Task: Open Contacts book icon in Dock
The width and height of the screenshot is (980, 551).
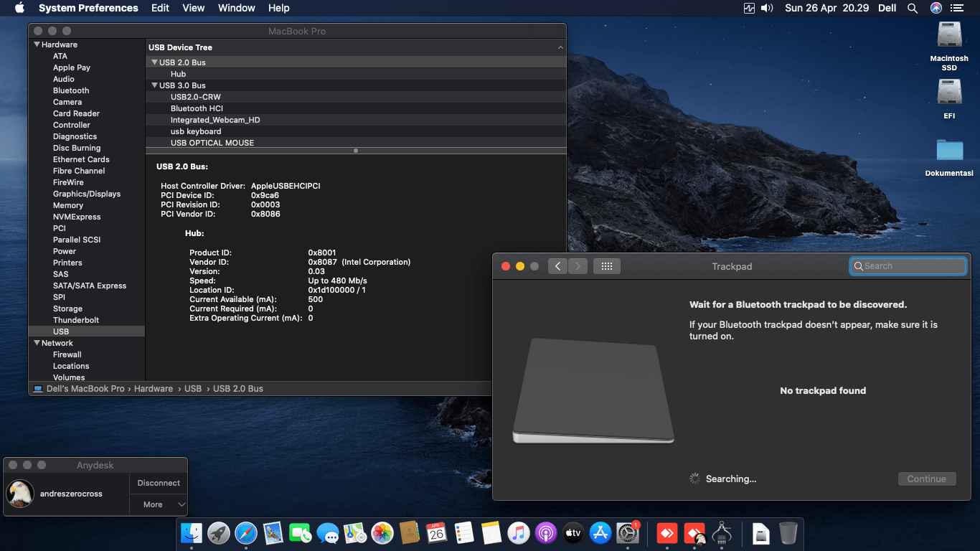Action: point(410,532)
